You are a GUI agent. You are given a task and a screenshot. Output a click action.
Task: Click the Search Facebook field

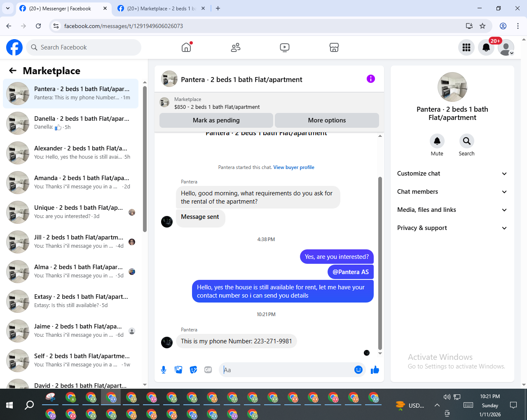click(84, 47)
